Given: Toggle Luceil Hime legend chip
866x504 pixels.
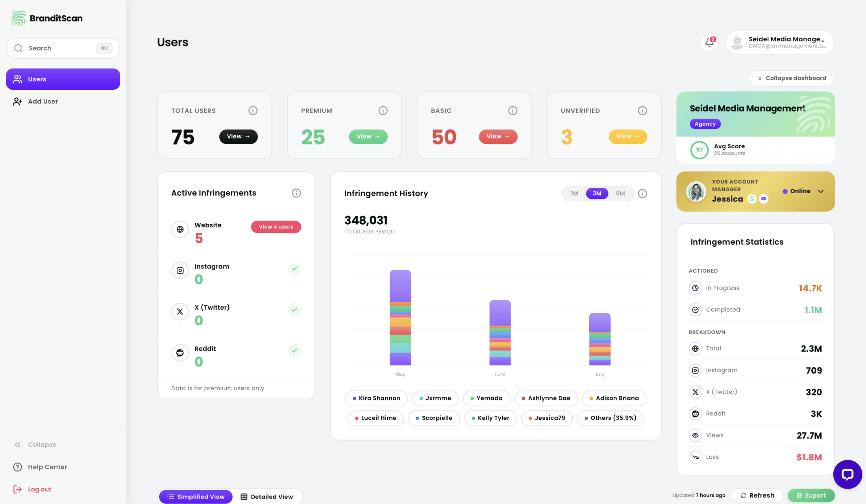Looking at the screenshot, I should coord(376,418).
